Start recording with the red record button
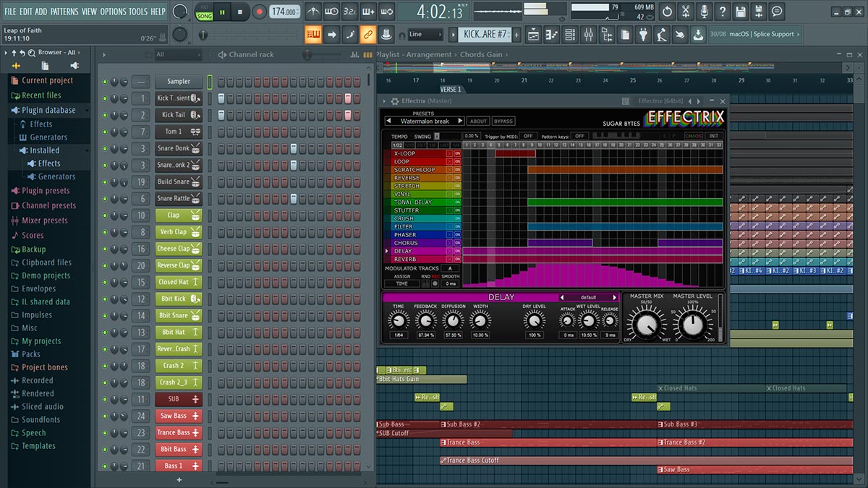The height and width of the screenshot is (488, 868). [260, 12]
